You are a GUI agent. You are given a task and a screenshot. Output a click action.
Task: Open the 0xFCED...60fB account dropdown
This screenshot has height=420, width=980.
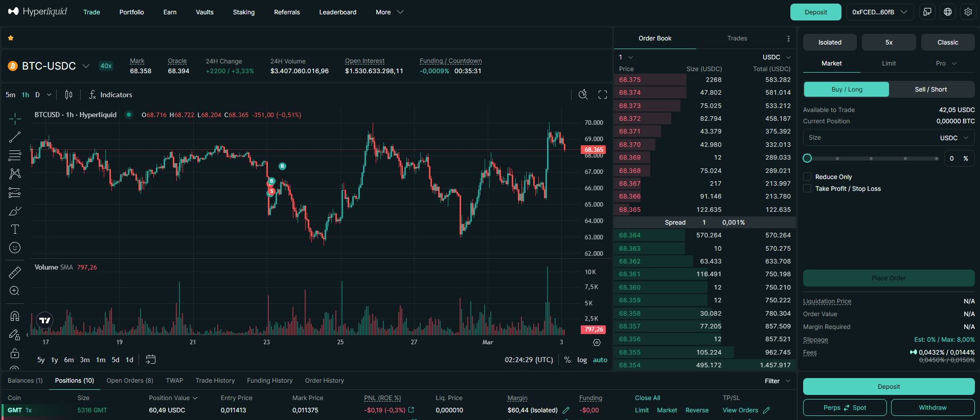tap(880, 12)
